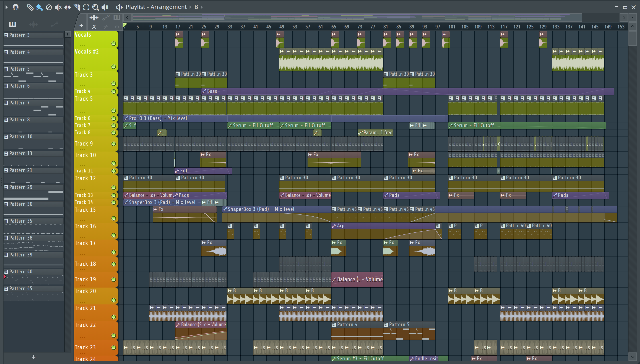Show audio clips in the picker panel
This screenshot has width=640, height=364.
33,24
